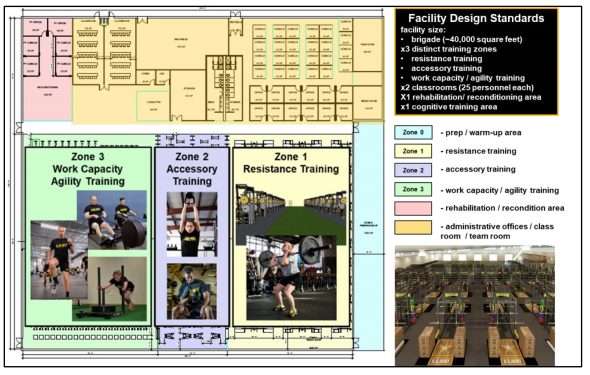This screenshot has height=375, width=590.
Task: Click the Zone 3 green legend swatch
Action: click(413, 189)
